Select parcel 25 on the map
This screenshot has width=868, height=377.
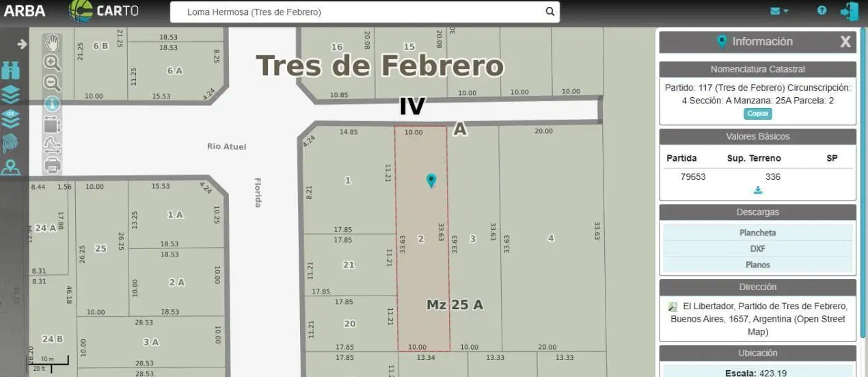click(100, 248)
